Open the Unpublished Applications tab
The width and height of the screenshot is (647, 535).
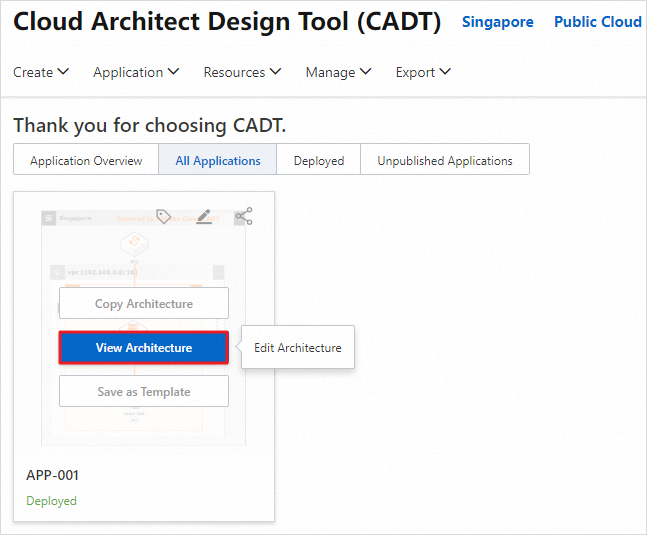(x=445, y=160)
